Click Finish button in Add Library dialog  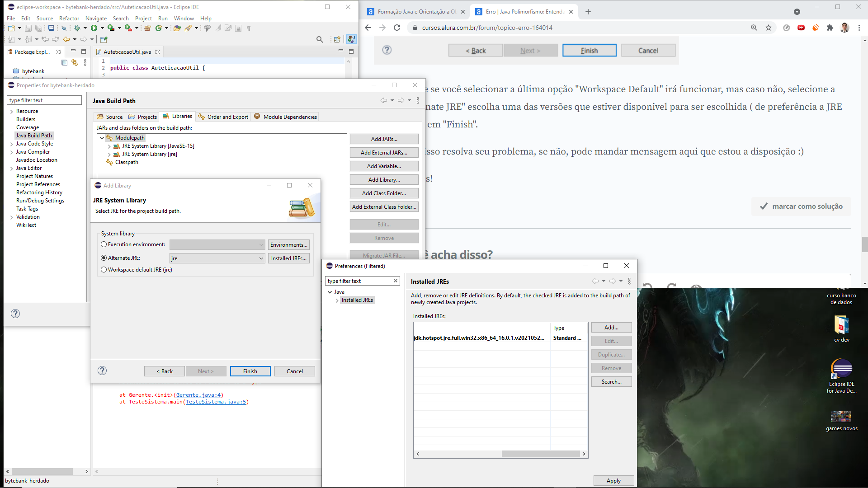249,371
